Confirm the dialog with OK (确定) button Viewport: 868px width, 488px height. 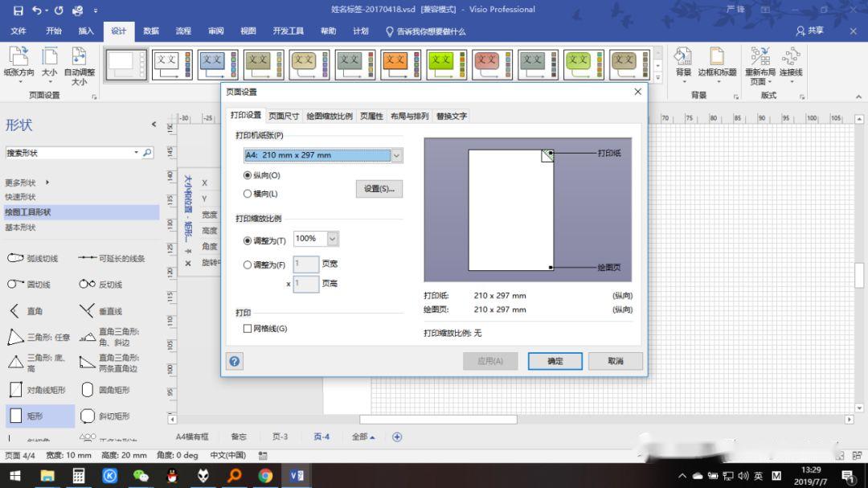point(555,361)
